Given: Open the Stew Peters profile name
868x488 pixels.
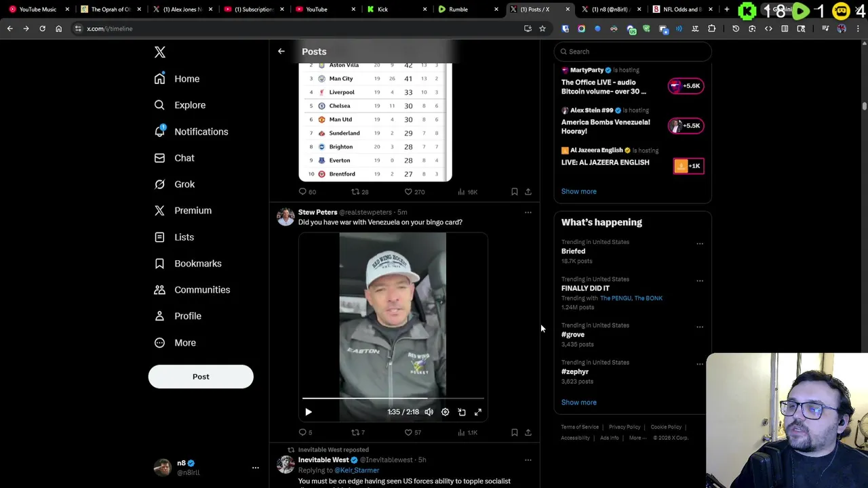Looking at the screenshot, I should point(317,212).
